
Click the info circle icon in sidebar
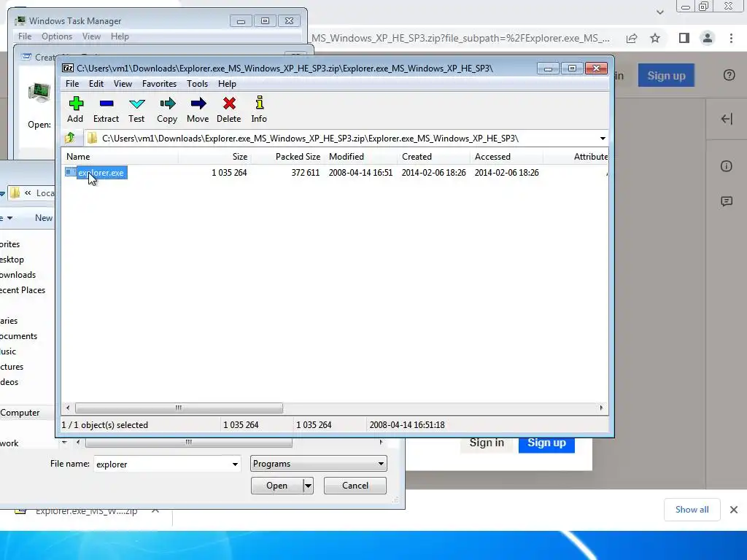[727, 166]
